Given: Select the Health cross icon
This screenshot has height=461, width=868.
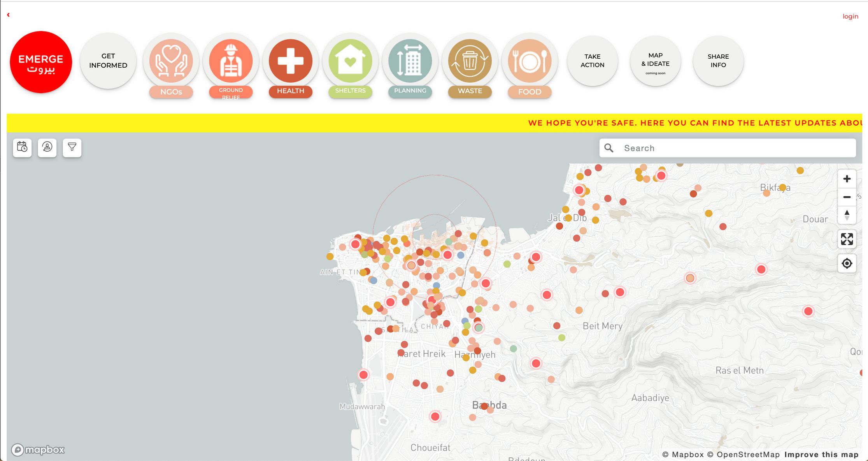Looking at the screenshot, I should pos(291,61).
